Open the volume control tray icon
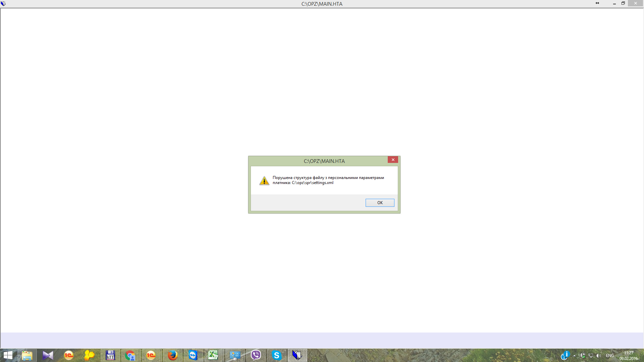The height and width of the screenshot is (362, 644). (x=599, y=356)
